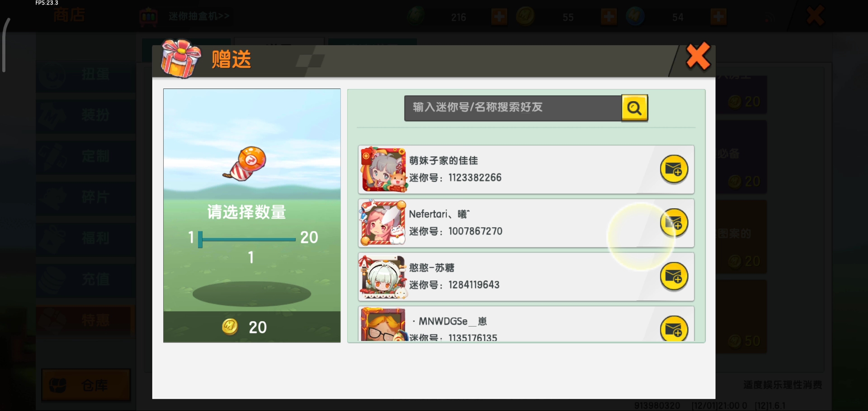Send gift to 憨憨-苏糖

pos(674,276)
